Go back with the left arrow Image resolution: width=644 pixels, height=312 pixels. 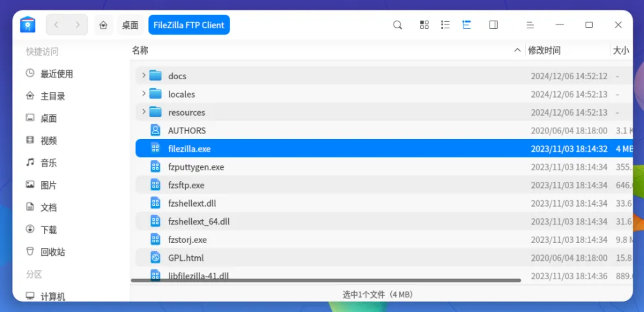click(56, 25)
